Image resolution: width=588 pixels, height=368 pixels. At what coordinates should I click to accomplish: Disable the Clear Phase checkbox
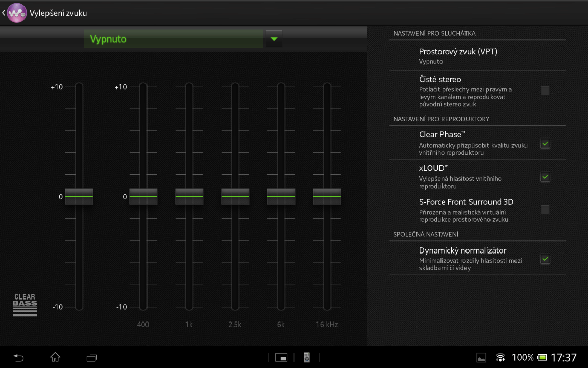[x=545, y=144]
